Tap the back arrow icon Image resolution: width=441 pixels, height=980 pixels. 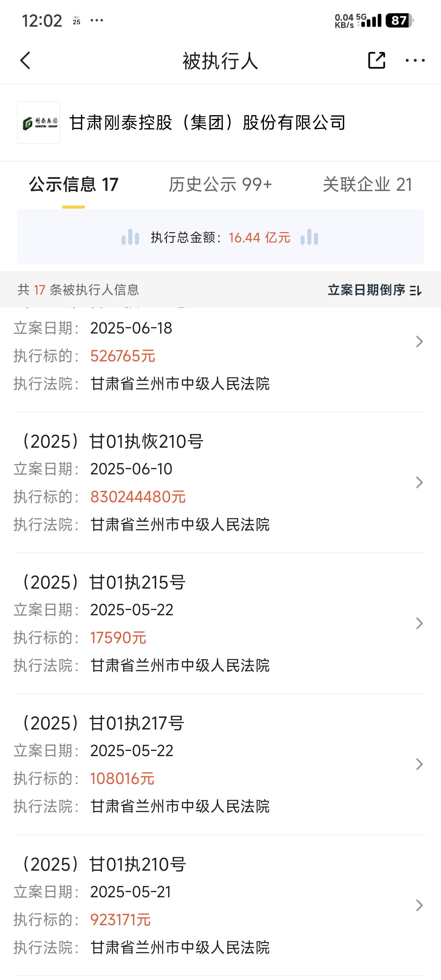coord(25,61)
